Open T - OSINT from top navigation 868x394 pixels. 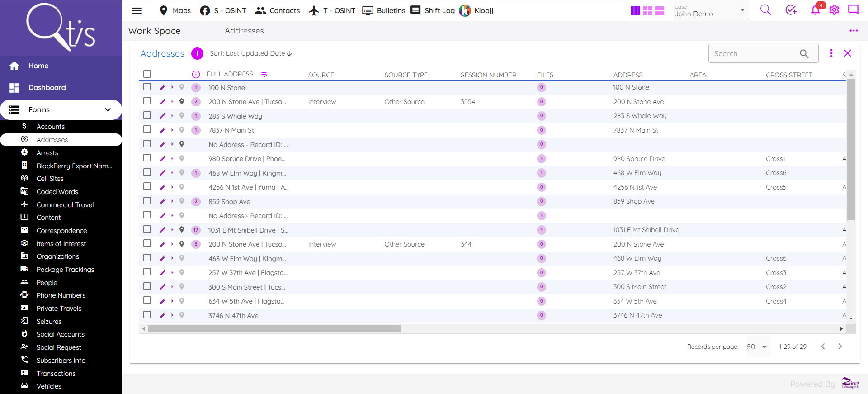point(332,10)
